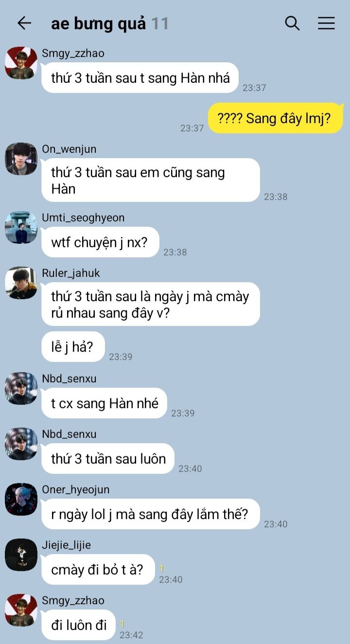Open Oner_hyeojun's avatar
Viewport: 350px width, 644px height.
tap(21, 500)
